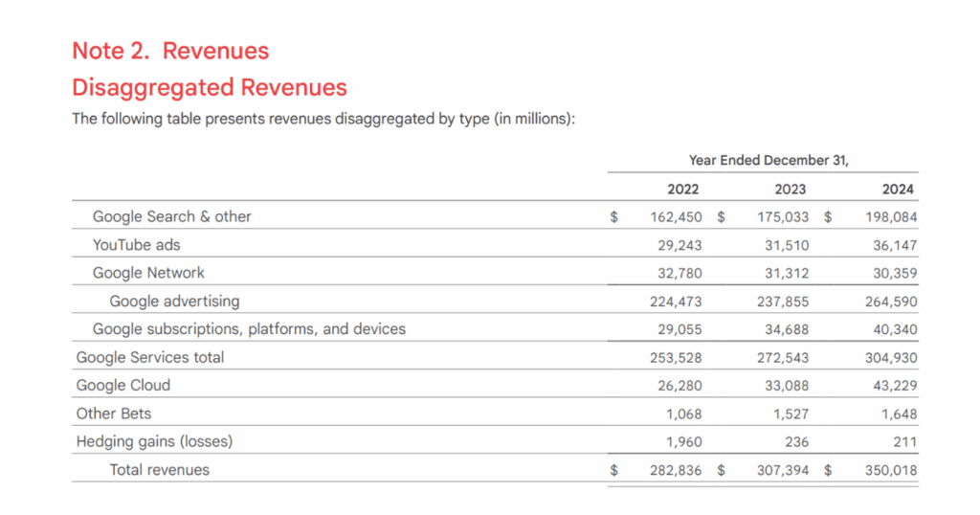Select the 'Google Cloud' row label
Screen dimensions: 980x515
[123, 385]
